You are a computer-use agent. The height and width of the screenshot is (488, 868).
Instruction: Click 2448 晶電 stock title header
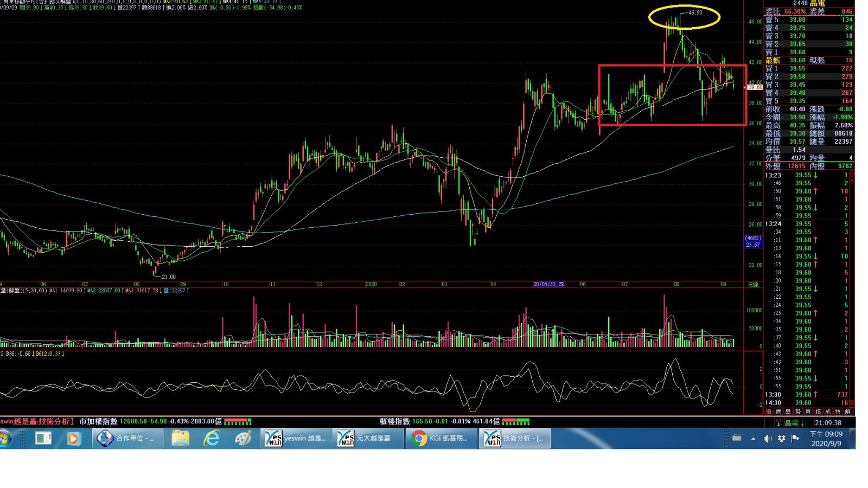809,3
